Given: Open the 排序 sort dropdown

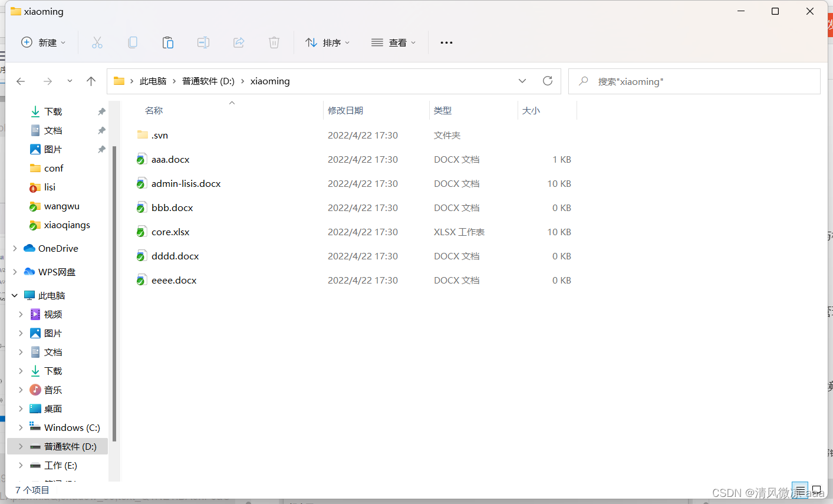Looking at the screenshot, I should click(328, 42).
